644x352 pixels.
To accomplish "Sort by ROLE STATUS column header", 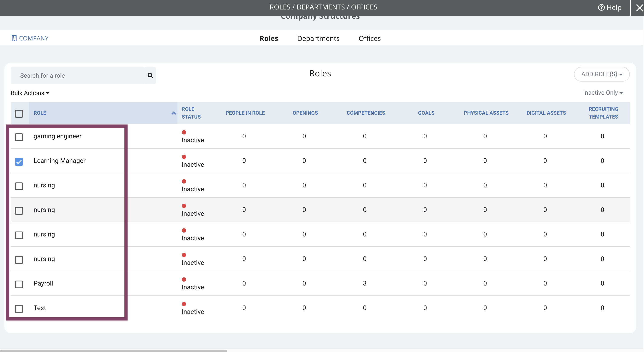I will [x=191, y=113].
